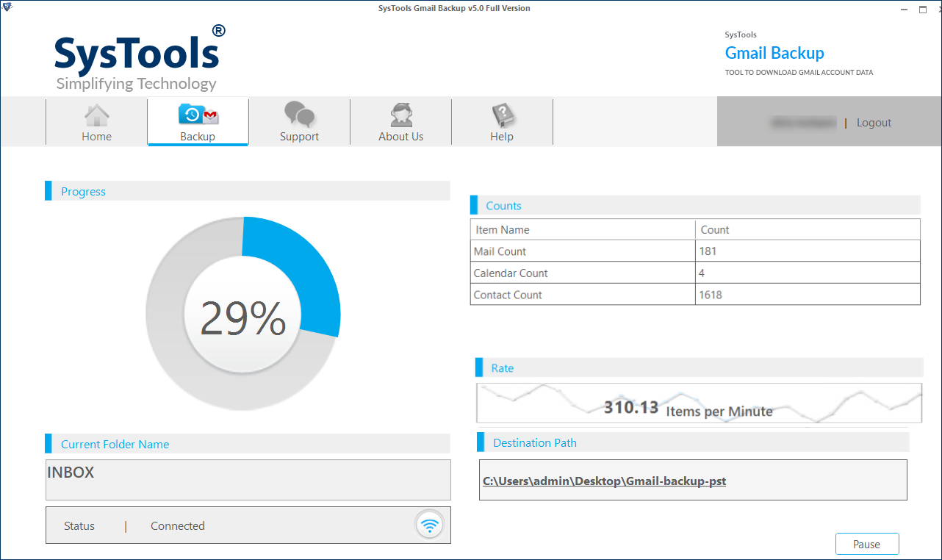Log out of the account
The height and width of the screenshot is (560, 942).
[x=874, y=123]
